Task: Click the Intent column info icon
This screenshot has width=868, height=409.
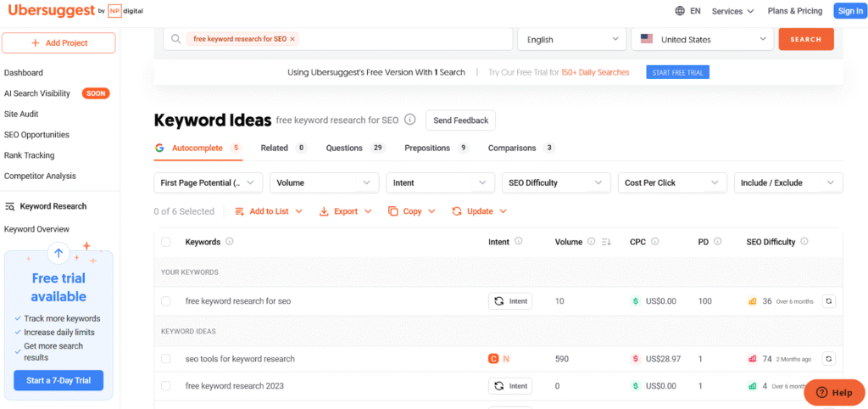Action: coord(519,242)
